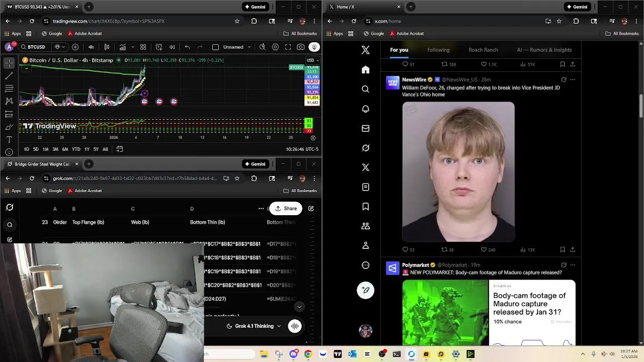Select the brush drawing tool in TradingView

(9, 127)
